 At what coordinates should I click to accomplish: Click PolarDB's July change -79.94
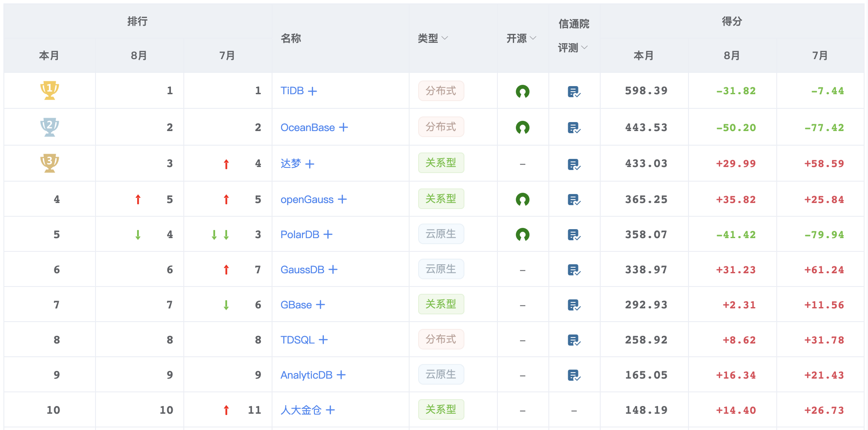tap(824, 235)
